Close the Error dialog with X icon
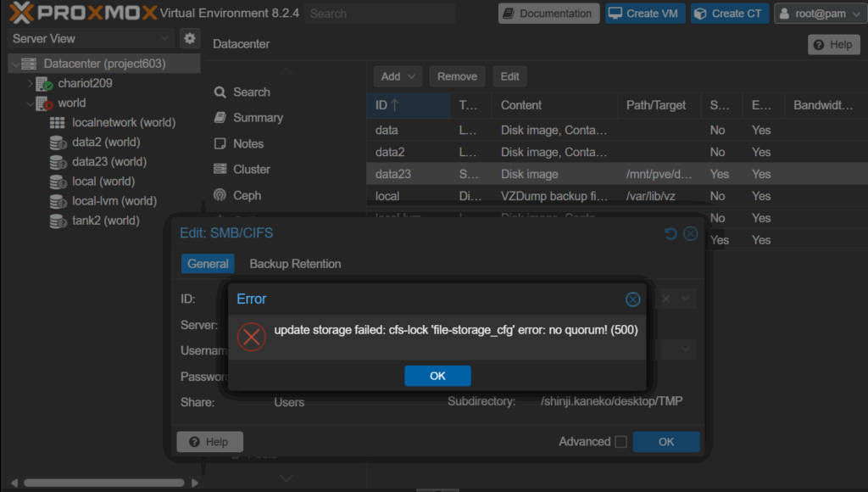The height and width of the screenshot is (492, 868). point(632,299)
